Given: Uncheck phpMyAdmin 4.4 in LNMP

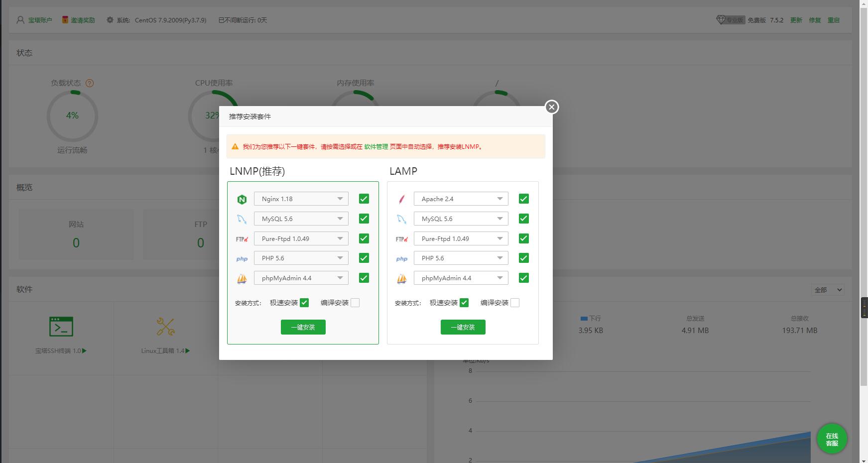Looking at the screenshot, I should point(364,278).
